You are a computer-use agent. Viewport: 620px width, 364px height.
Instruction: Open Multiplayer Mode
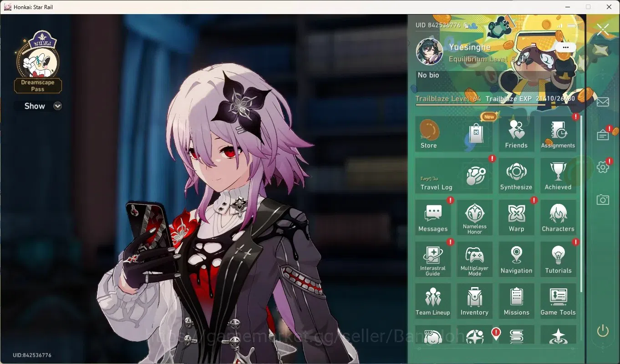474,259
